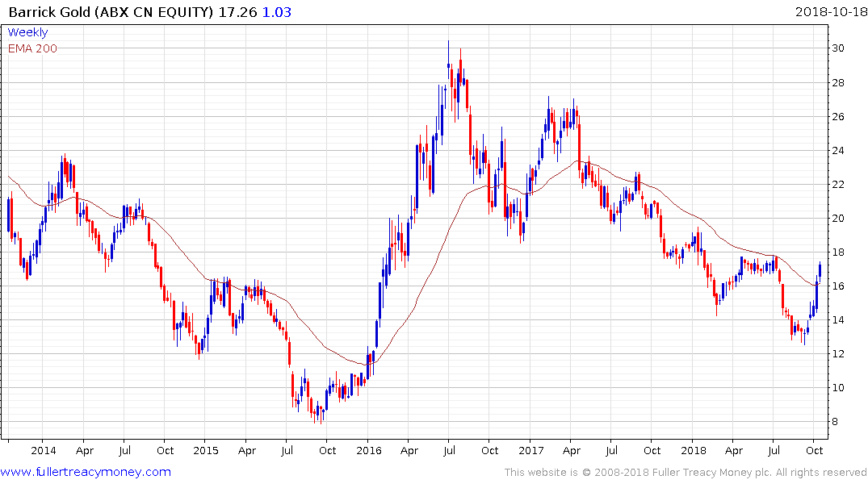Click the 2016 year axis label
868x484 pixels.
(369, 450)
